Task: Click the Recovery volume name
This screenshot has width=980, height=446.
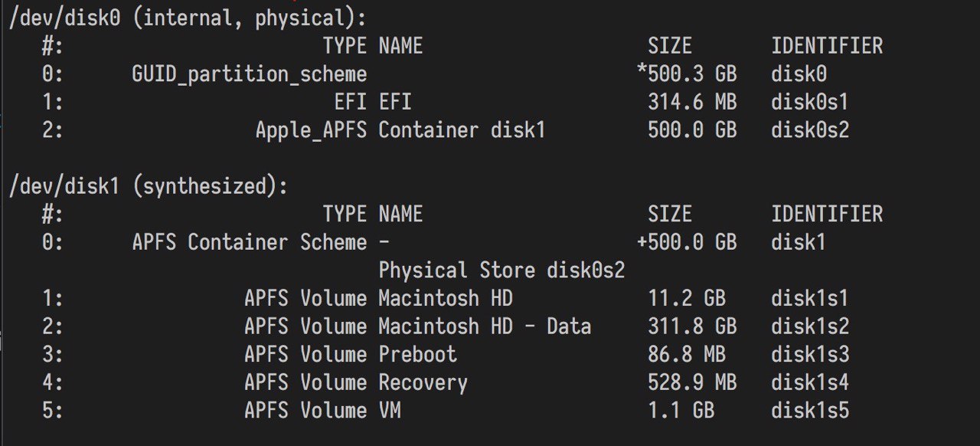Action: click(x=423, y=382)
